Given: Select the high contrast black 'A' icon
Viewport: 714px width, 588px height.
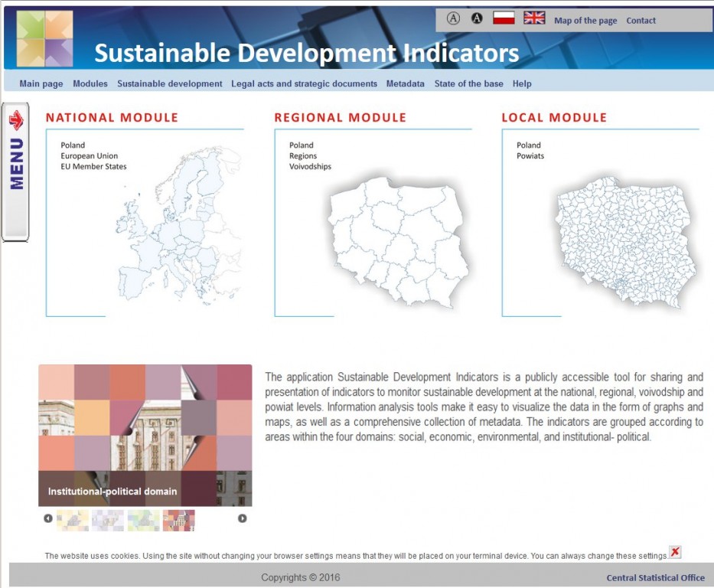Looking at the screenshot, I should (x=477, y=18).
